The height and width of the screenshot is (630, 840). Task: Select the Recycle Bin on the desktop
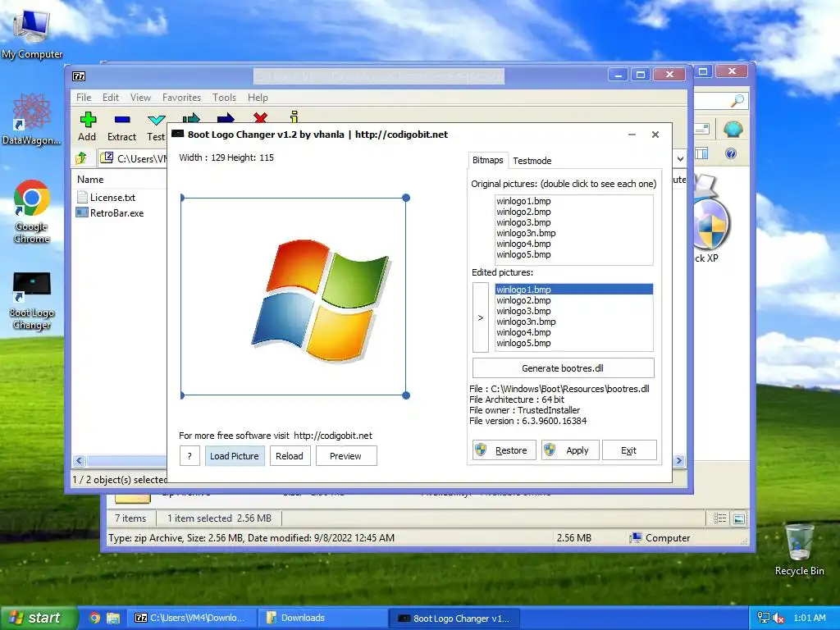pos(799,550)
